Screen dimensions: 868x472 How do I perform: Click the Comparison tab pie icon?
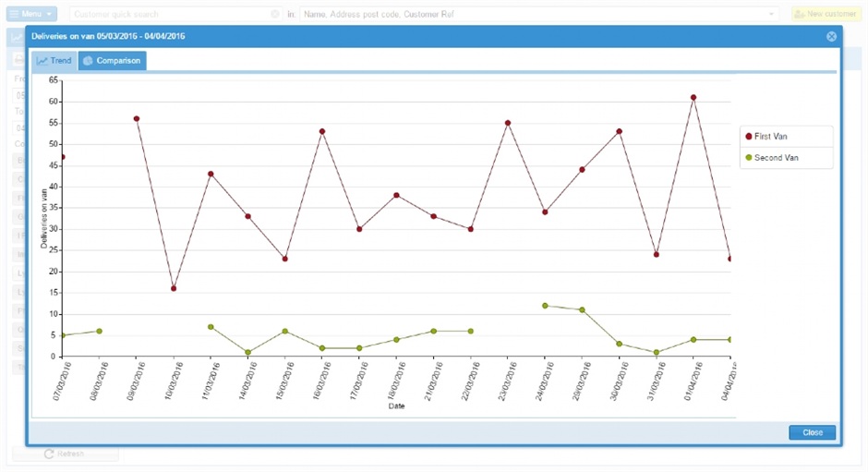[88, 61]
